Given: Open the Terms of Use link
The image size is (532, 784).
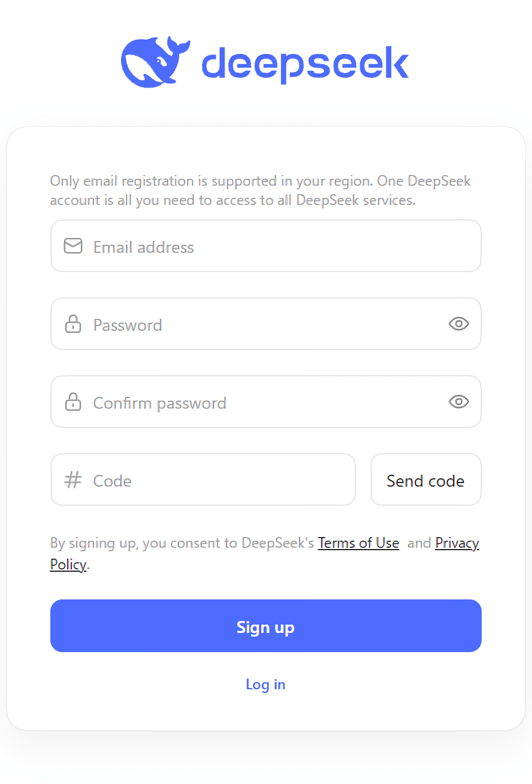Looking at the screenshot, I should [358, 543].
